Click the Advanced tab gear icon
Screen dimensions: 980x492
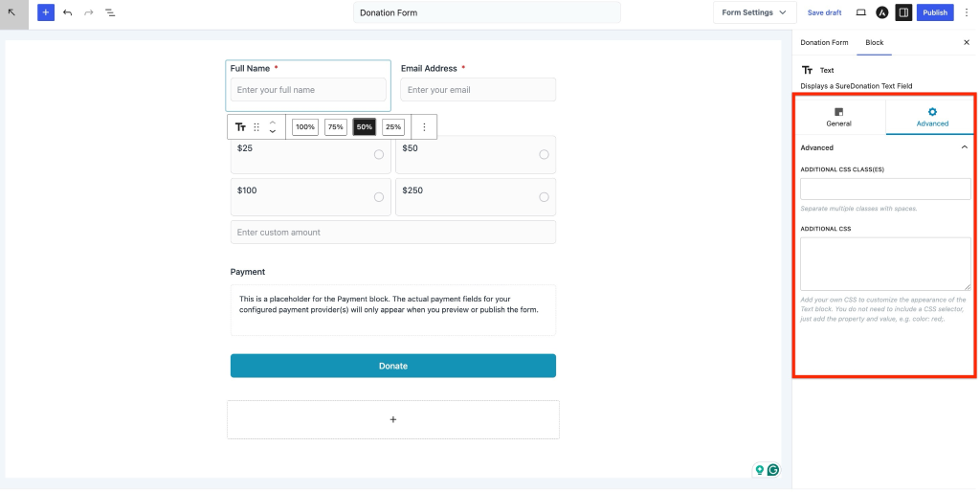click(x=932, y=112)
